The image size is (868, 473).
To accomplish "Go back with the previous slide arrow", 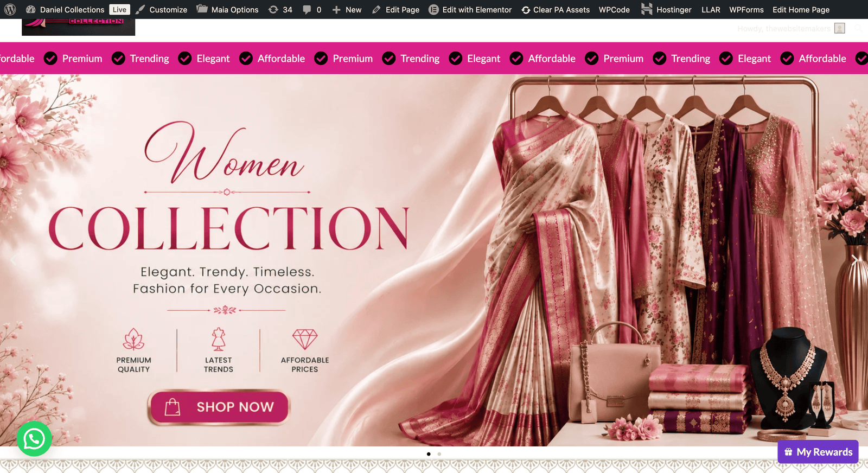I will pyautogui.click(x=13, y=260).
